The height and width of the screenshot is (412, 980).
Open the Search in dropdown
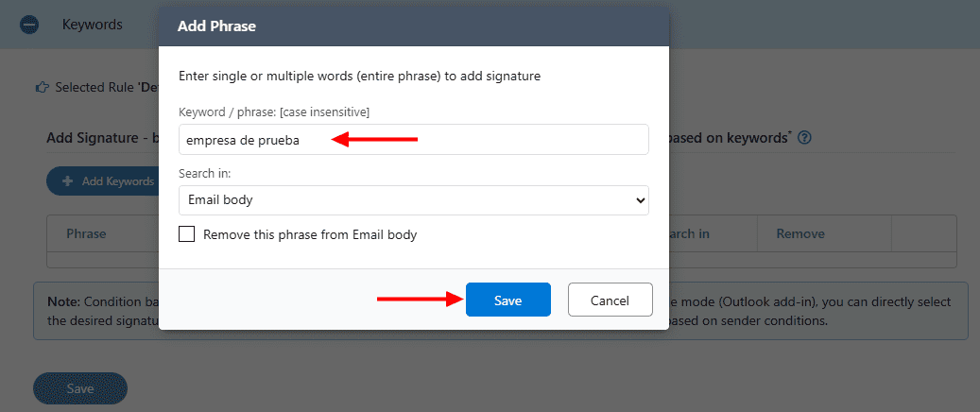tap(413, 200)
